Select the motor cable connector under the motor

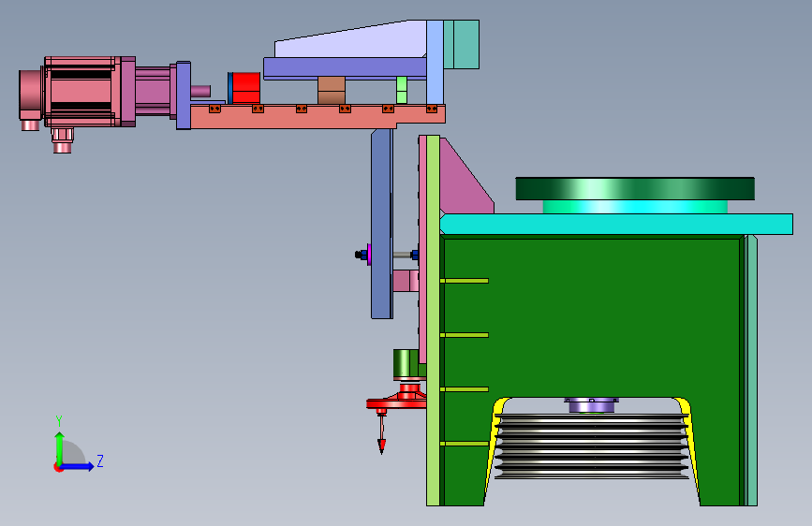(62, 140)
